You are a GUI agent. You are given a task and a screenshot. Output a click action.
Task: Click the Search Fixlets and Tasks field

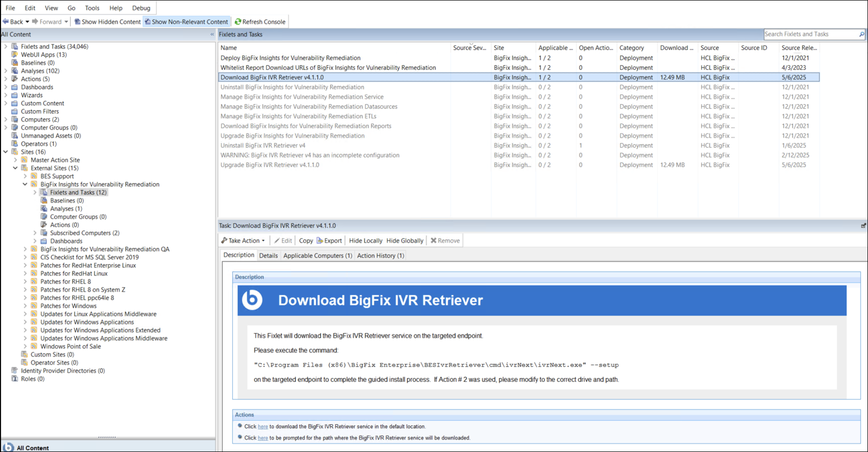[x=809, y=34]
